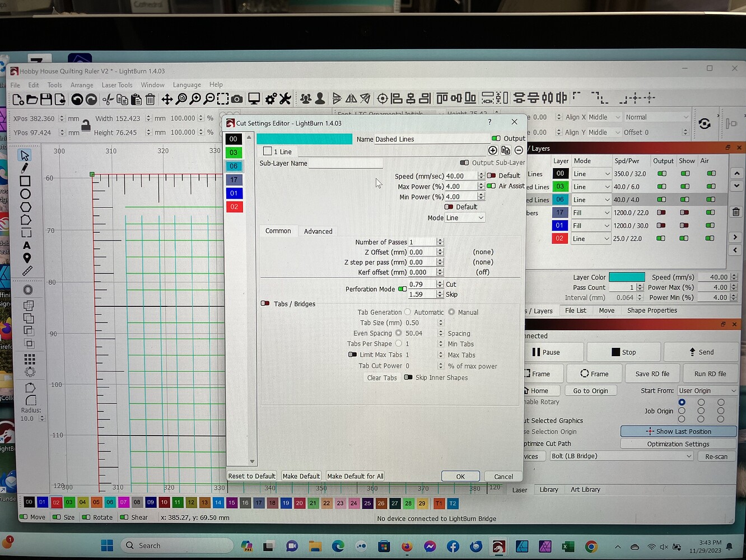Image resolution: width=746 pixels, height=560 pixels.
Task: Click the cyan layer color swatch
Action: click(x=627, y=277)
